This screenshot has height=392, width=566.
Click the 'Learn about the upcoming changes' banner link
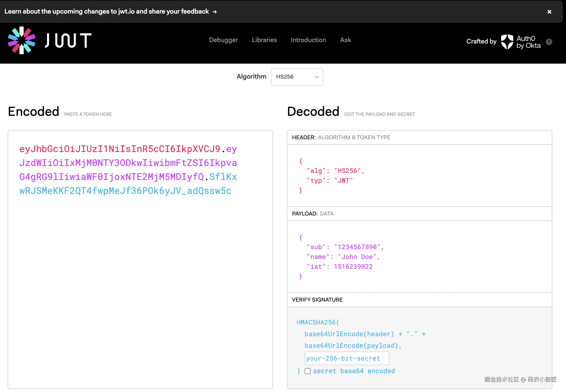[x=106, y=12]
